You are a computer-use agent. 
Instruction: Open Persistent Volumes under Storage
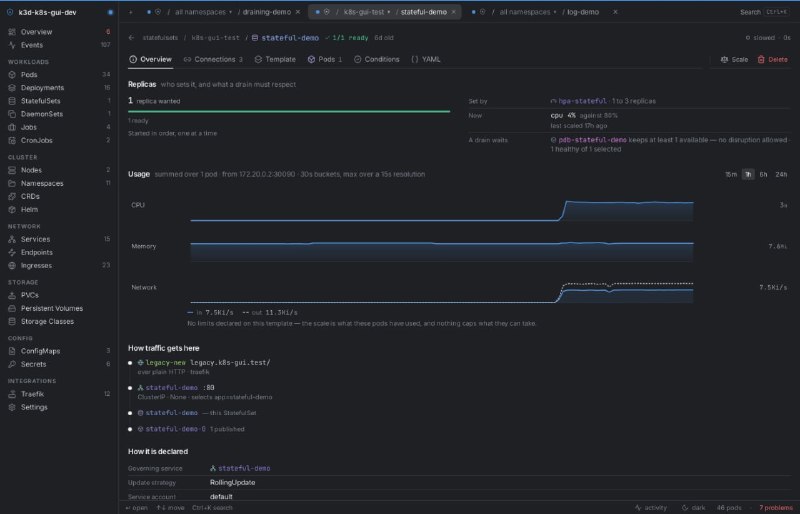[59, 308]
